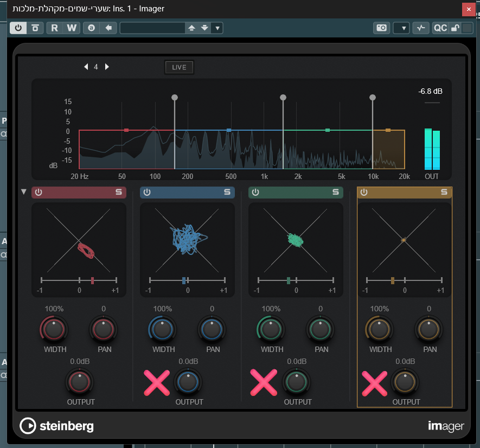Click the red band PAN knob

(104, 330)
